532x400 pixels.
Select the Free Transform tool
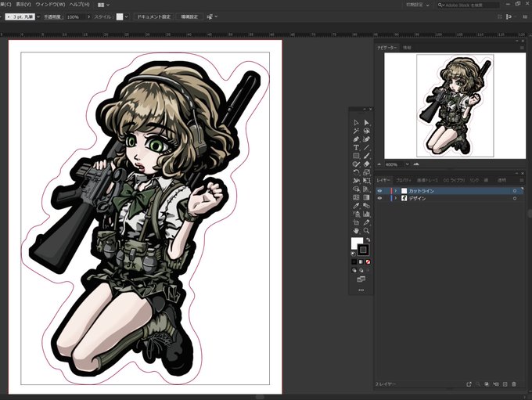click(366, 181)
